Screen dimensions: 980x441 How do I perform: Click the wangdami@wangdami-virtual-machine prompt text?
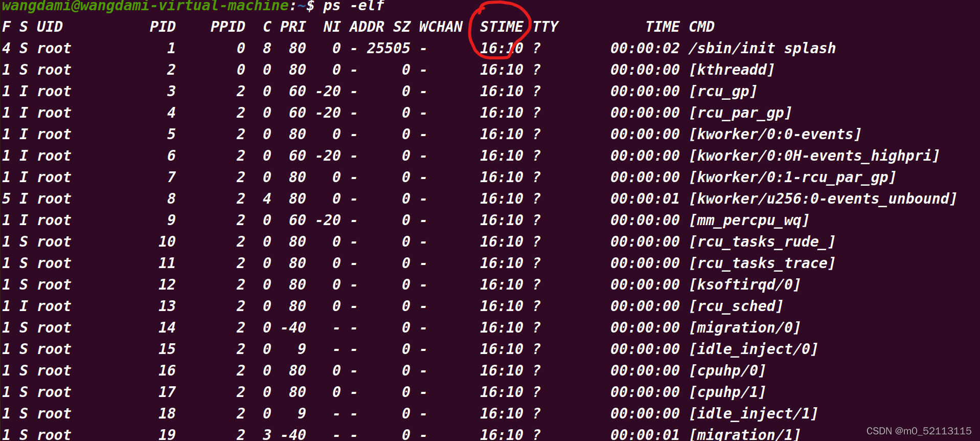[x=146, y=6]
